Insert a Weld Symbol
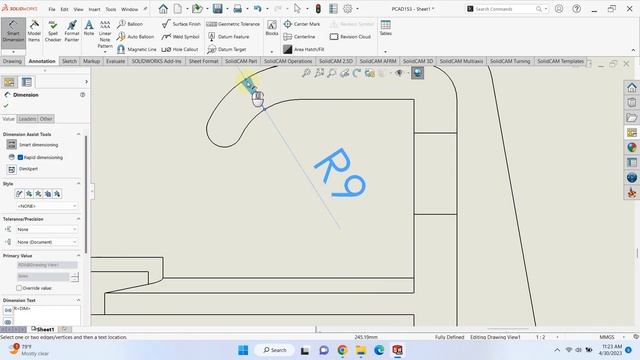 tap(180, 37)
